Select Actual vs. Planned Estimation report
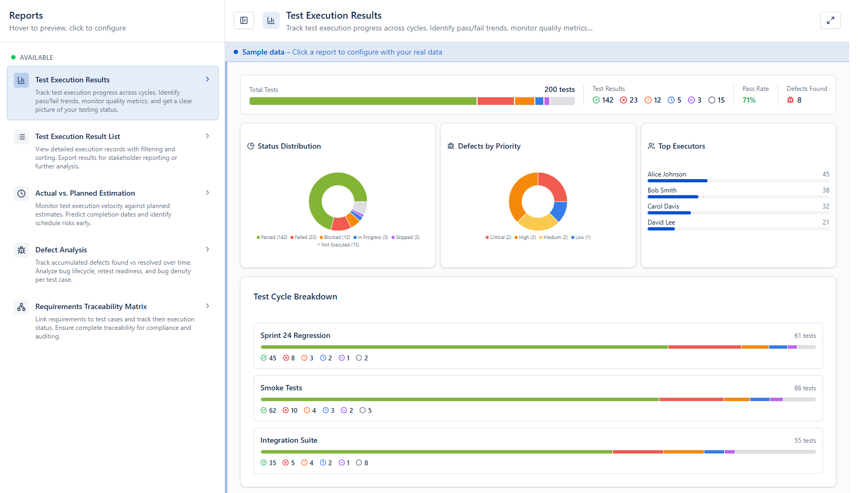 [x=113, y=207]
